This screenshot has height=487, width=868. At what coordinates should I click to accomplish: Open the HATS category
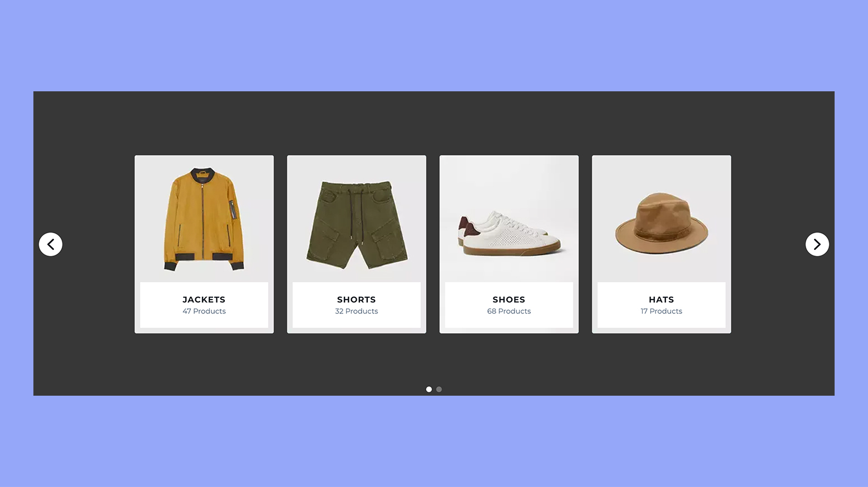pos(661,299)
